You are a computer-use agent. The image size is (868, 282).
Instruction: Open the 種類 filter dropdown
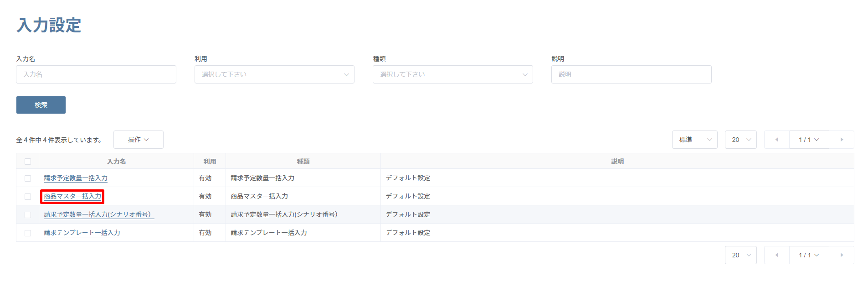point(453,74)
